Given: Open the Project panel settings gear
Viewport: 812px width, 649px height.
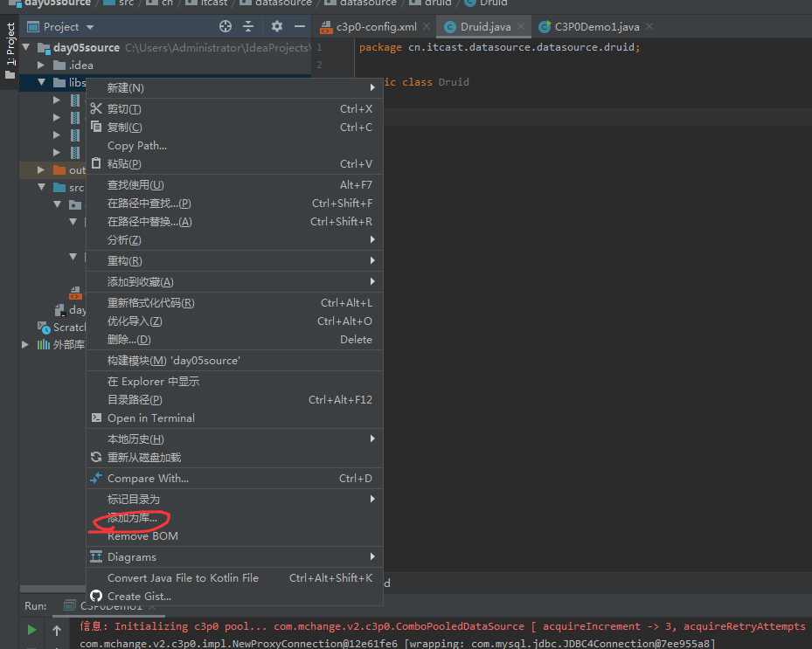Looking at the screenshot, I should pos(277,26).
